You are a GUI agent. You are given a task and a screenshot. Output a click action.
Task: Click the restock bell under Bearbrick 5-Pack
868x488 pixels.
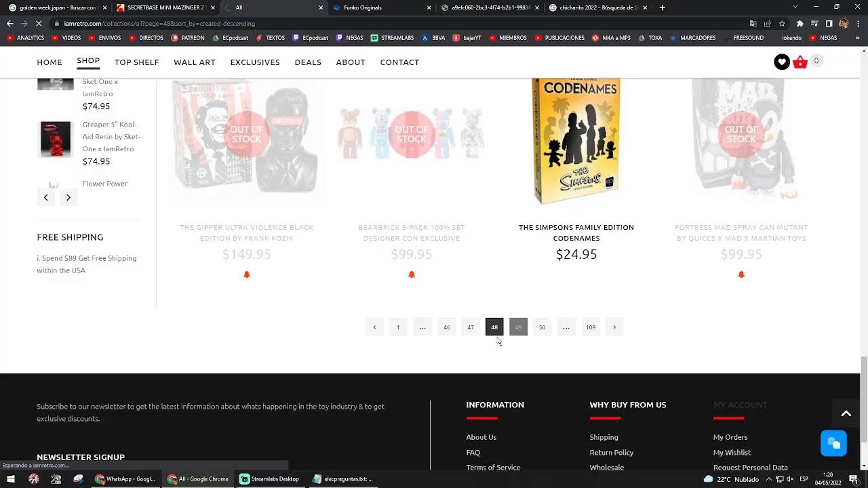click(x=412, y=274)
